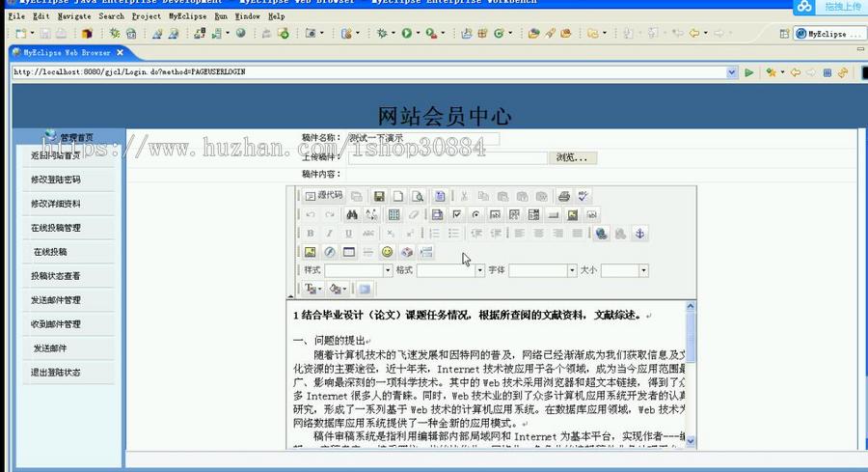Insert a Form using the form icon
This screenshot has width=868, height=472.
coord(437,214)
